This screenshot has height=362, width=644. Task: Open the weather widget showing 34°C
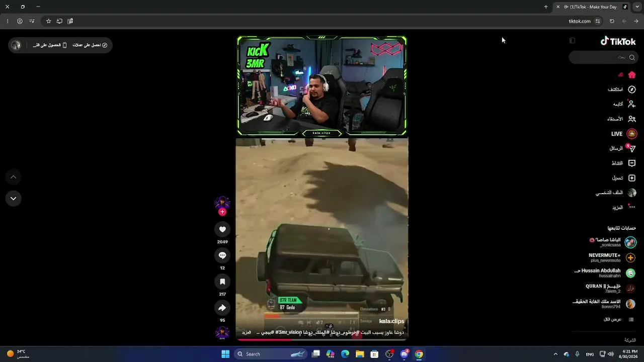17,354
